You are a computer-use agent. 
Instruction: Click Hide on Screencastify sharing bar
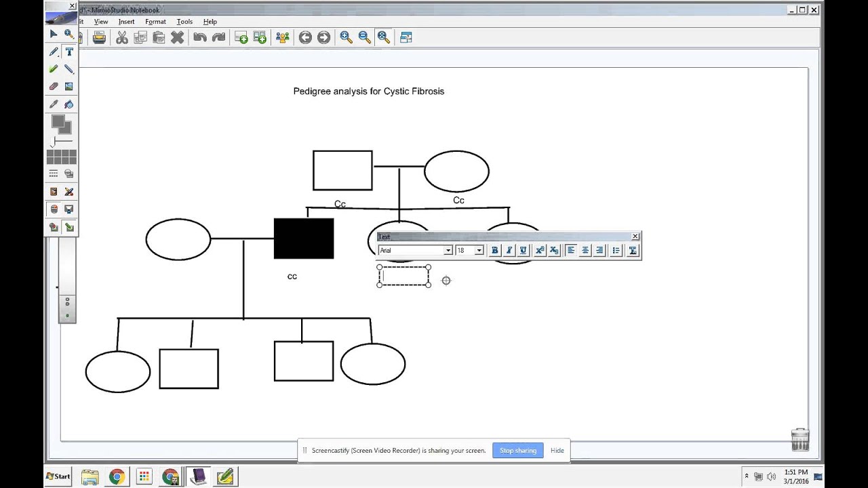tap(557, 450)
